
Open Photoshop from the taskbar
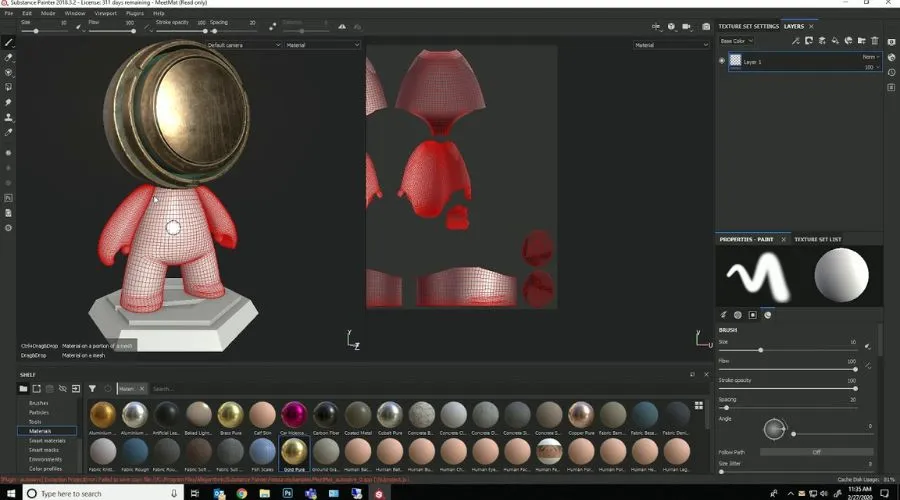(x=288, y=493)
